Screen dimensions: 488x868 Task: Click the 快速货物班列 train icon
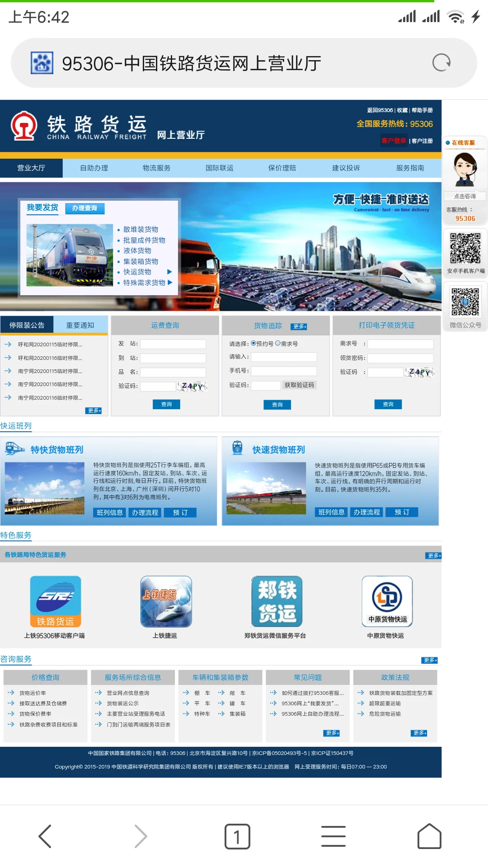(237, 448)
